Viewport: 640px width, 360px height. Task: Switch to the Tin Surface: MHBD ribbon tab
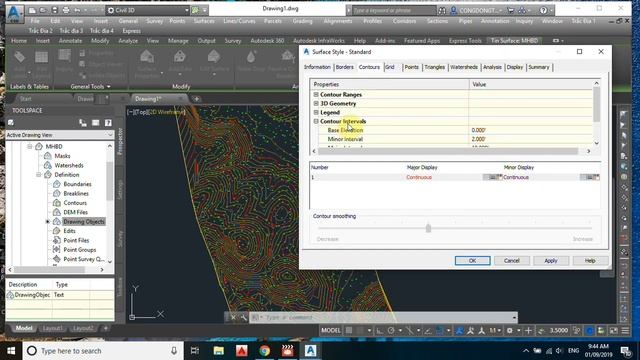point(514,40)
